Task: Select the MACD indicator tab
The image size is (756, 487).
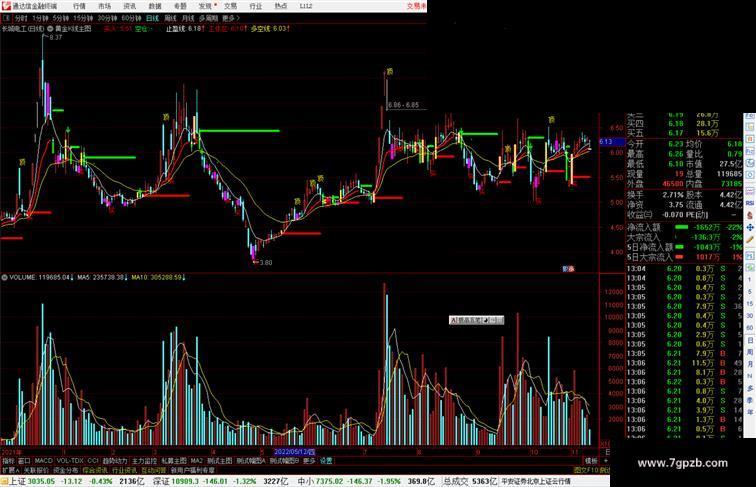Action: (x=43, y=461)
